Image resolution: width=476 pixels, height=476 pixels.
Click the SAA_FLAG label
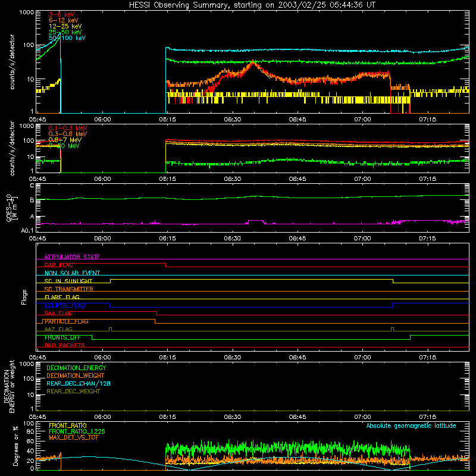(58, 313)
